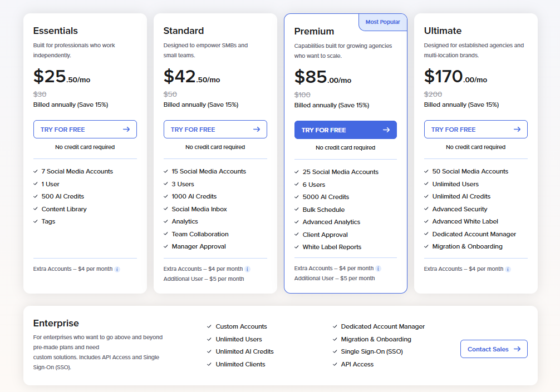This screenshot has width=560, height=392.
Task: Click '25 Social Media Accounts' feature
Action: [340, 172]
